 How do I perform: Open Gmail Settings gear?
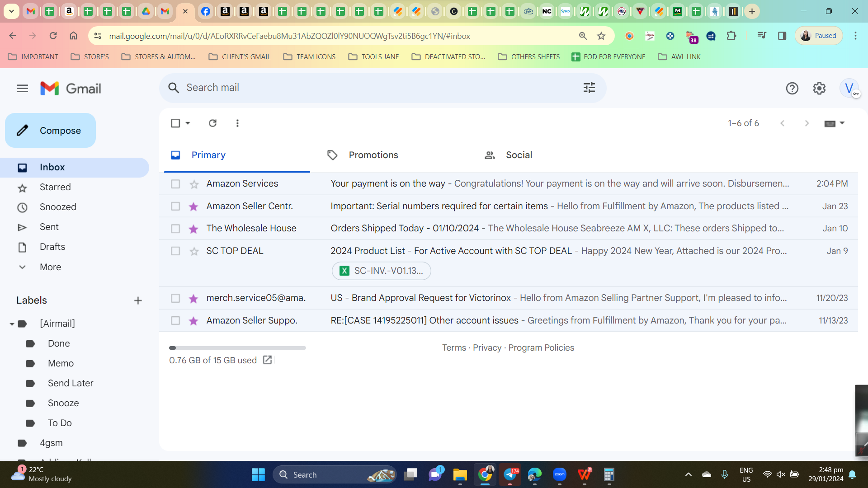(819, 89)
